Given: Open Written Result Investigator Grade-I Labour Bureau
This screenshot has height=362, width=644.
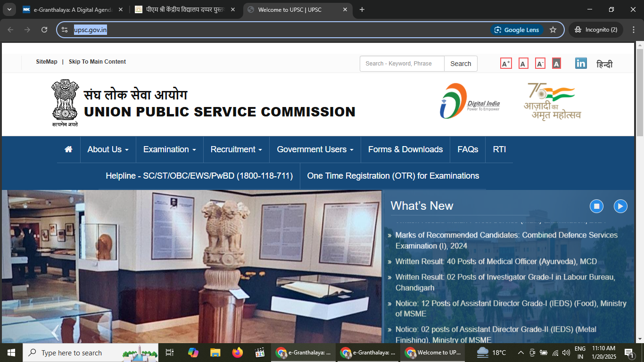Looking at the screenshot, I should pyautogui.click(x=505, y=282).
